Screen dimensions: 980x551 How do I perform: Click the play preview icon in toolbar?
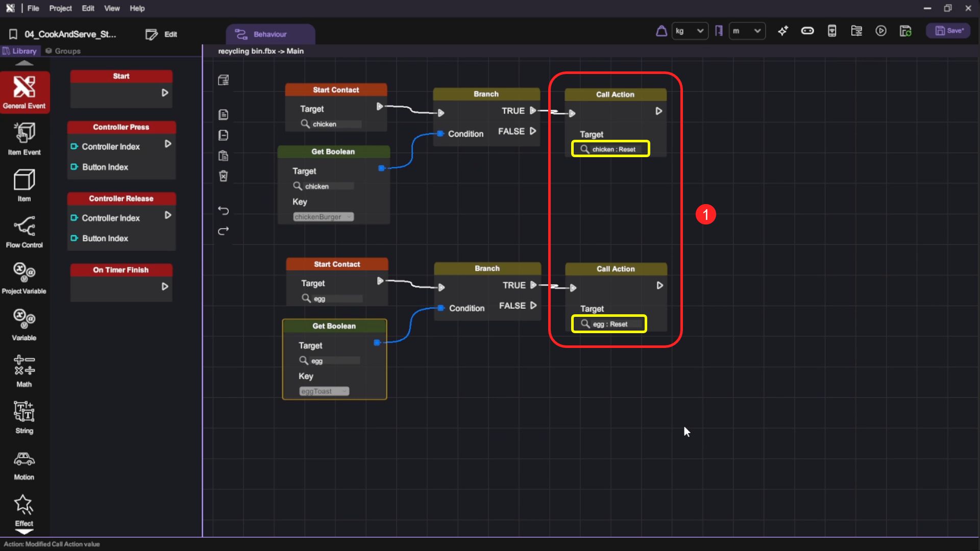[x=881, y=31]
